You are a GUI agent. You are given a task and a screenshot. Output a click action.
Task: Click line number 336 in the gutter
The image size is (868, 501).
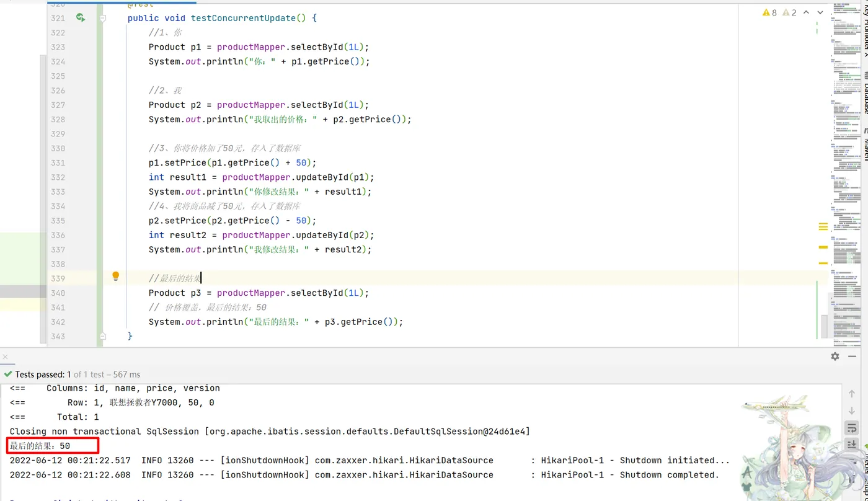pyautogui.click(x=58, y=235)
